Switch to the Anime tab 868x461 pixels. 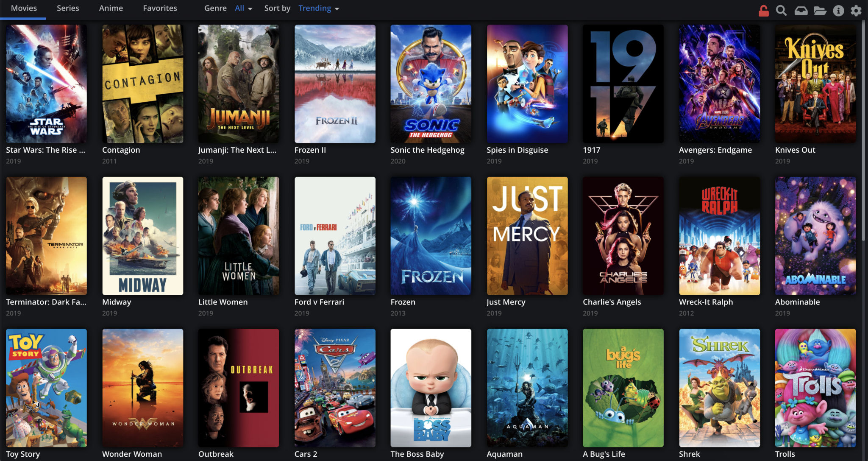click(111, 8)
